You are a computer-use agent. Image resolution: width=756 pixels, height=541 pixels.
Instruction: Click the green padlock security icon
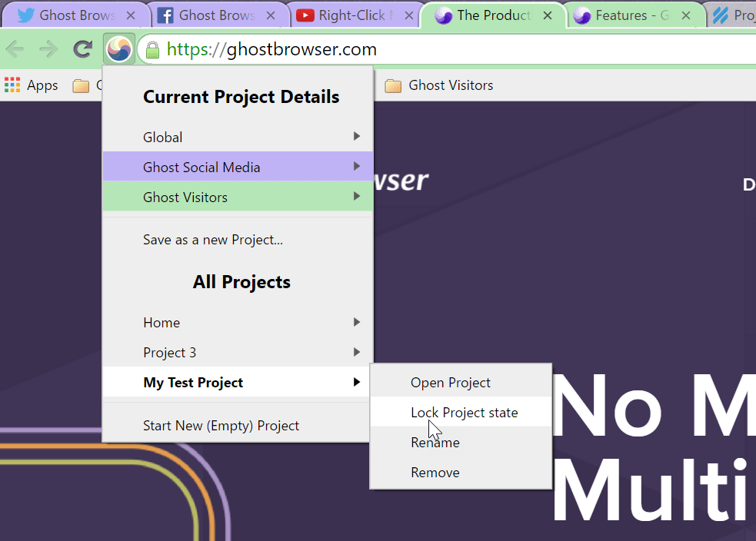(152, 49)
